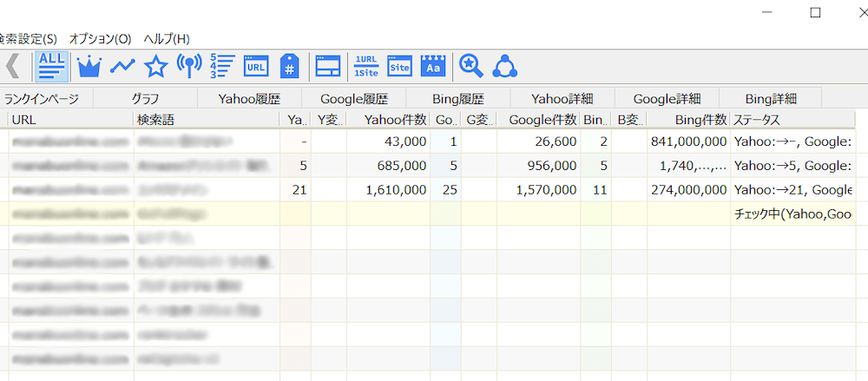
Task: Select the Google count cell 956,000
Action: pos(539,166)
